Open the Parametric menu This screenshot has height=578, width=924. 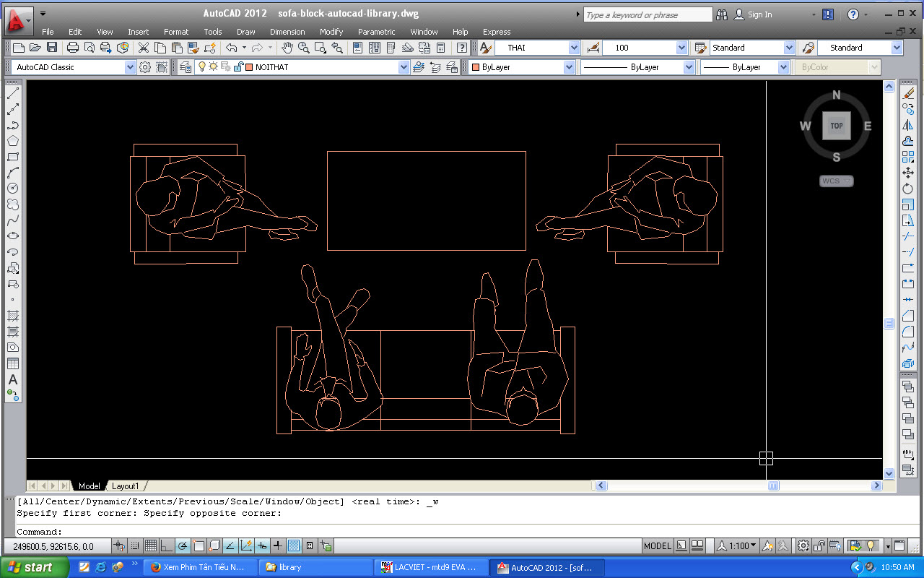click(376, 32)
